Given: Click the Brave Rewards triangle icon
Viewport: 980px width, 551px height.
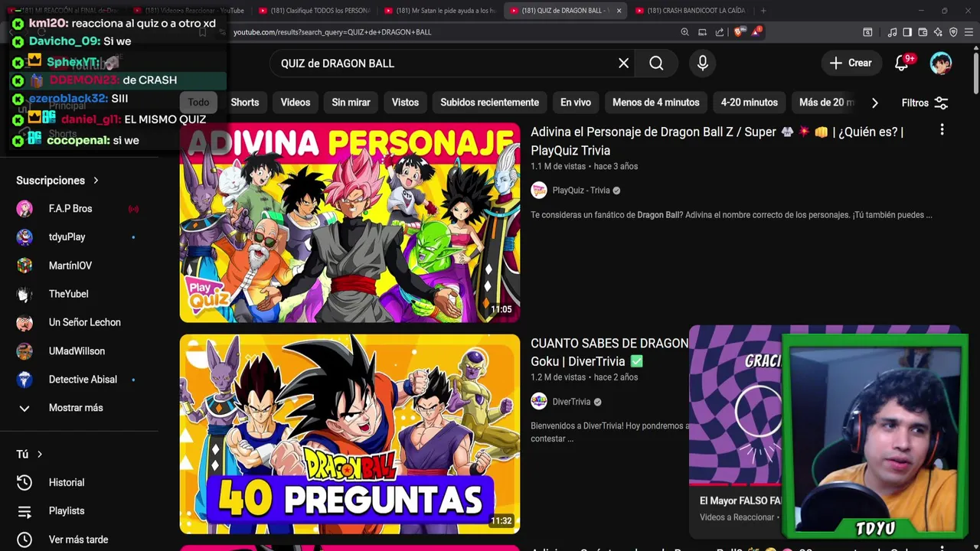Looking at the screenshot, I should tap(756, 32).
